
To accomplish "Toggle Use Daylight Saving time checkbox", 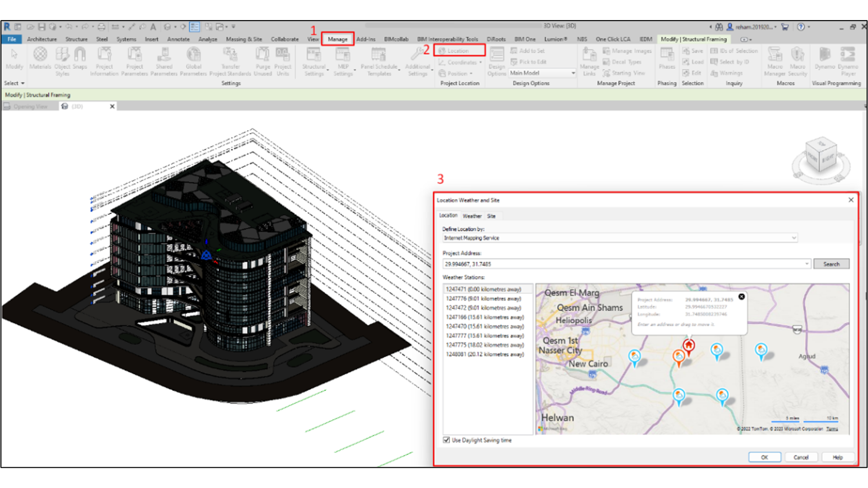I will coord(446,440).
